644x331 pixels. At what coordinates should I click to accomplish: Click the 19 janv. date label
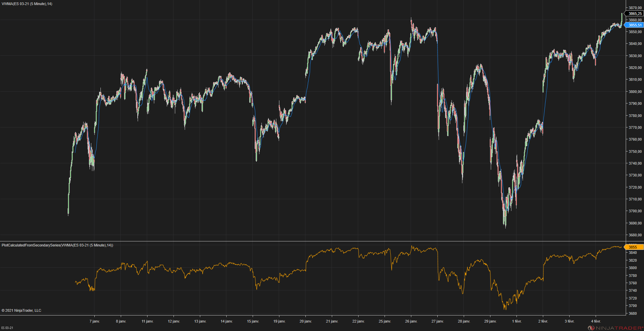pyautogui.click(x=279, y=321)
